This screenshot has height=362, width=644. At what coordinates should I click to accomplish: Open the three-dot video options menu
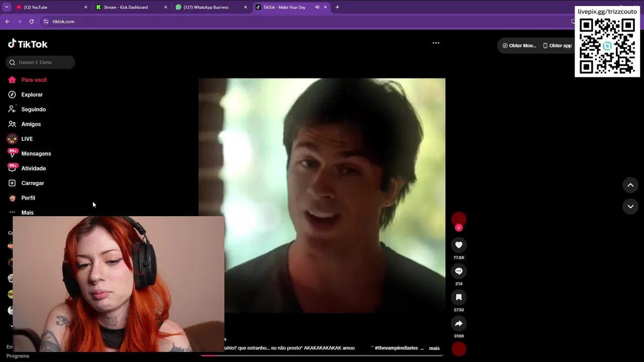tap(436, 43)
